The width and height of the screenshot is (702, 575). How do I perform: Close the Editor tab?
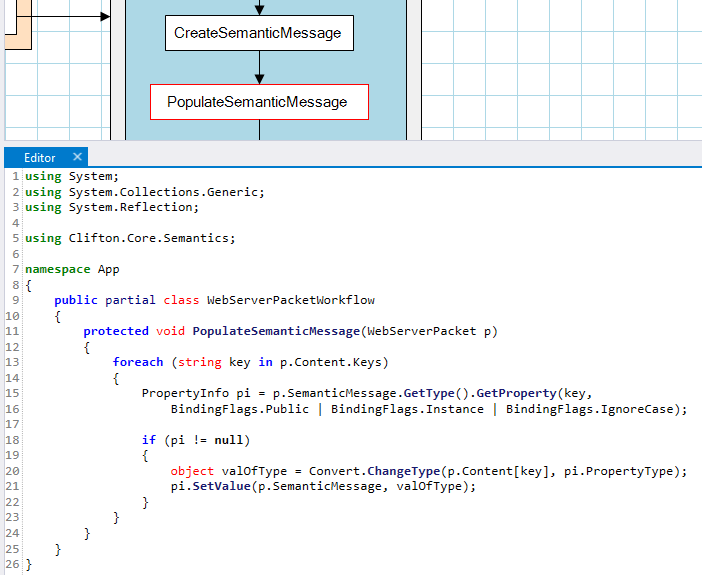(77, 157)
